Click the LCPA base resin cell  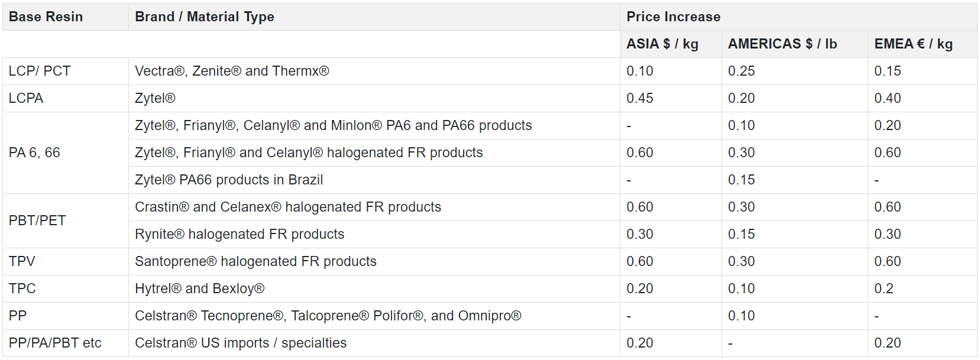click(26, 98)
